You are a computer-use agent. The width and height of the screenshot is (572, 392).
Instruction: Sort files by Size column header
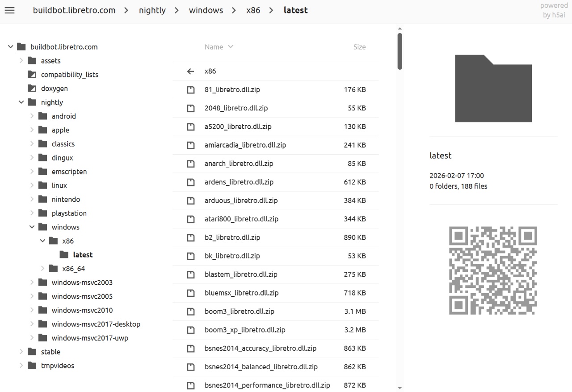pos(359,47)
